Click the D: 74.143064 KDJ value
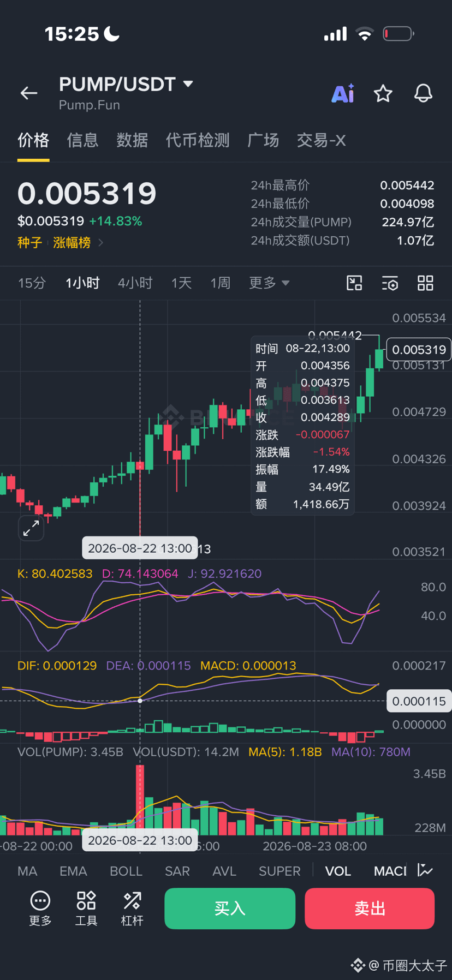Screen dimensions: 452x980 pyautogui.click(x=140, y=573)
